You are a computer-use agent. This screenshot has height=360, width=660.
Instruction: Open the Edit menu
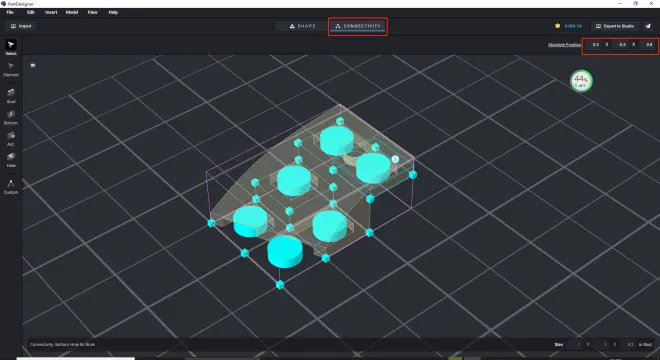click(x=31, y=12)
